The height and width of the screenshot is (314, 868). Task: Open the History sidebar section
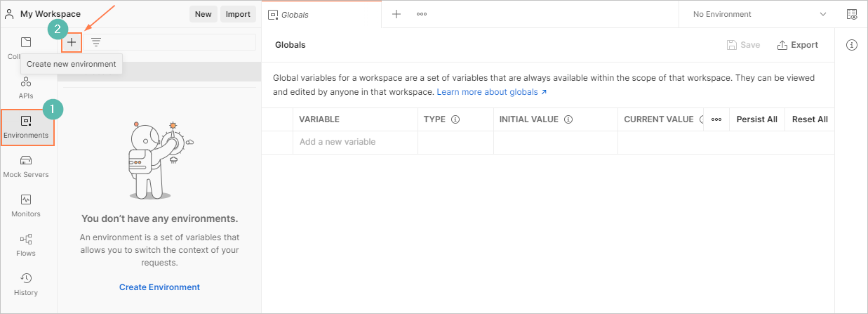pos(26,284)
